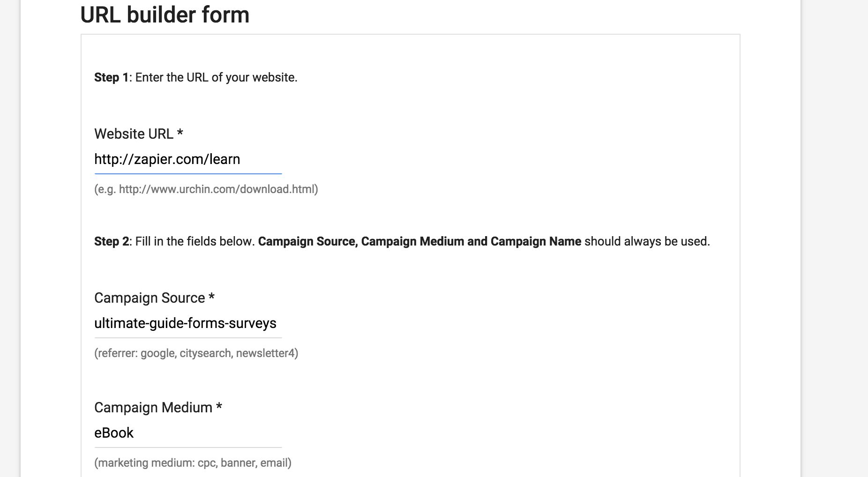Screen dimensions: 868x477
Task: Click the "Website URL" field label
Action: click(134, 134)
